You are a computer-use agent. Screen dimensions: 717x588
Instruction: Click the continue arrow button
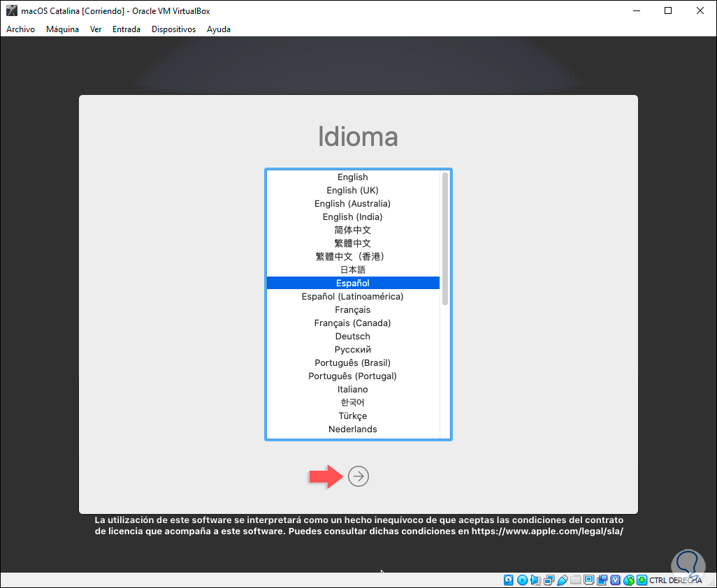(x=358, y=476)
